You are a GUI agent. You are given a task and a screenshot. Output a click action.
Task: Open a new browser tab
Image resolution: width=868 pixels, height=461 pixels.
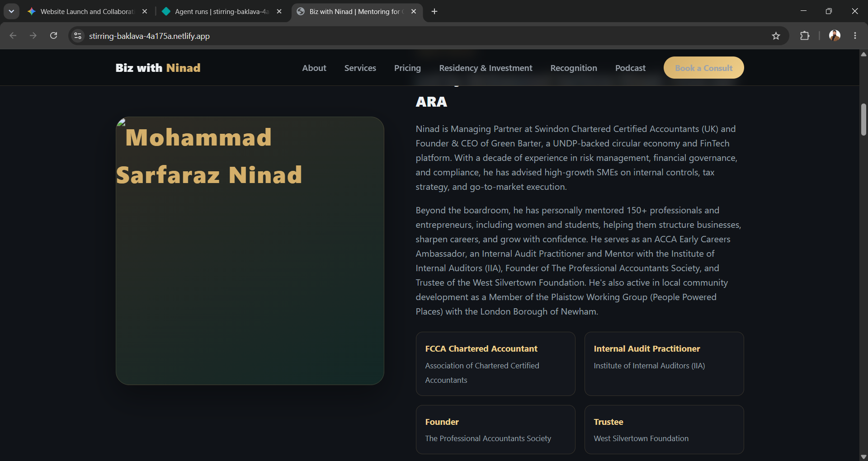434,11
